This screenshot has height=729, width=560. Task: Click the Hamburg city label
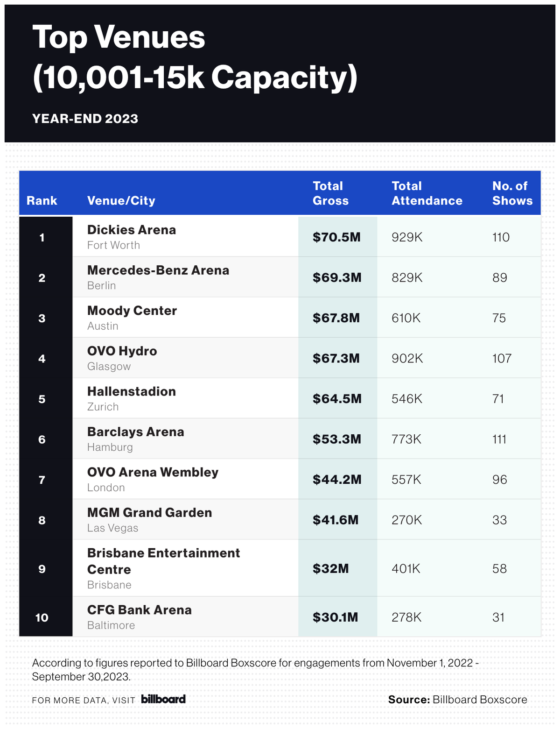tap(110, 447)
